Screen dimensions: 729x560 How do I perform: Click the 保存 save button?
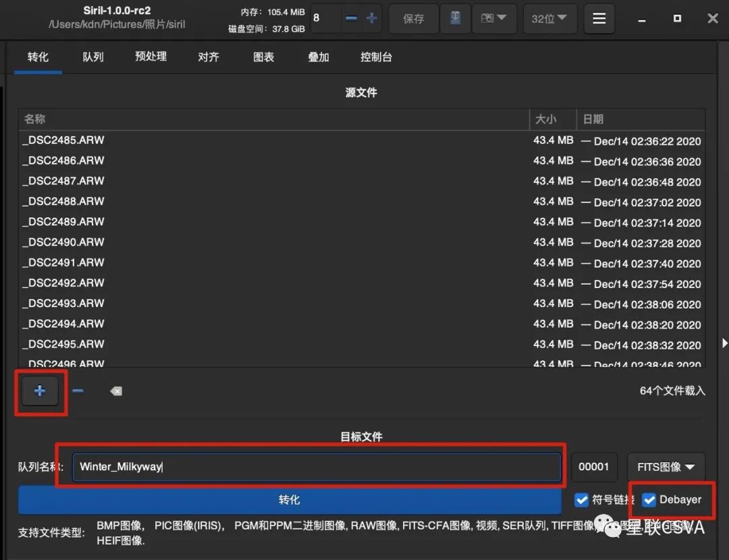(x=413, y=19)
